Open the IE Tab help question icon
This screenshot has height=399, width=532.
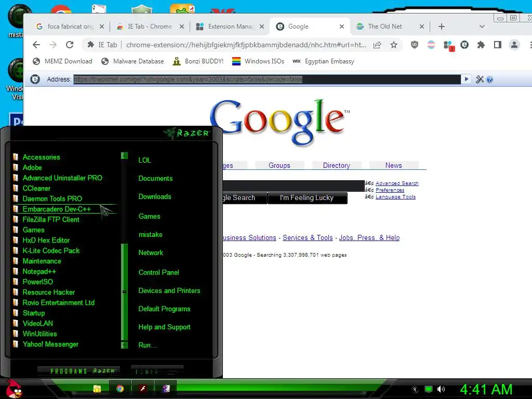[489, 79]
